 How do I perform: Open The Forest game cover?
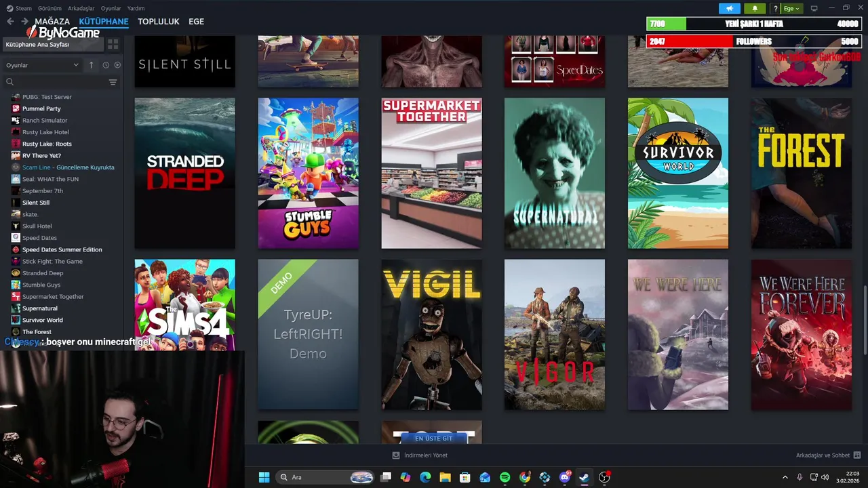(x=802, y=174)
